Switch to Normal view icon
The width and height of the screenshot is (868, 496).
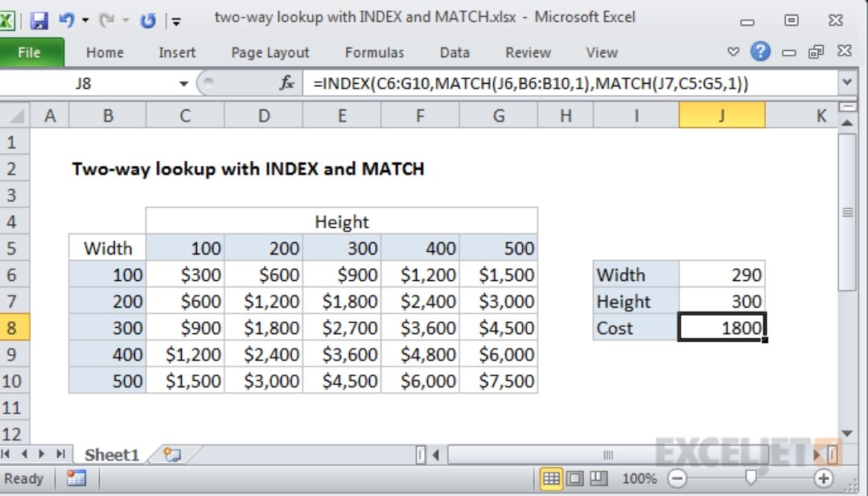point(551,478)
